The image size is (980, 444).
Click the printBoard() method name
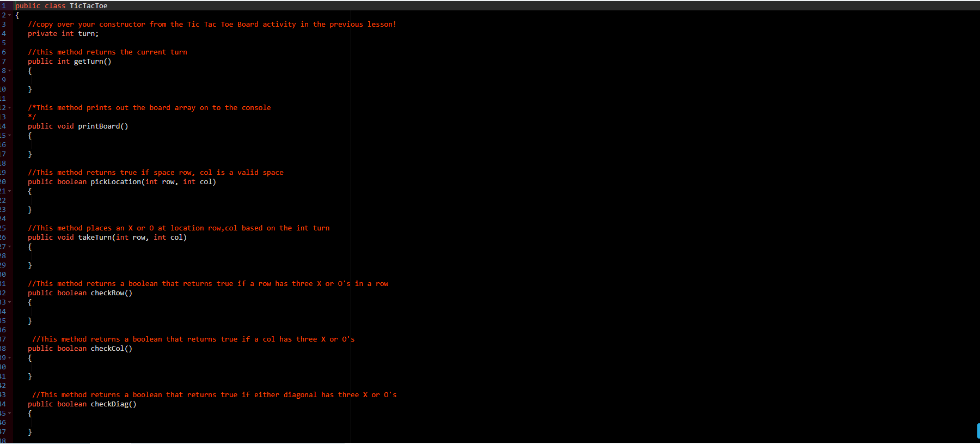point(103,126)
